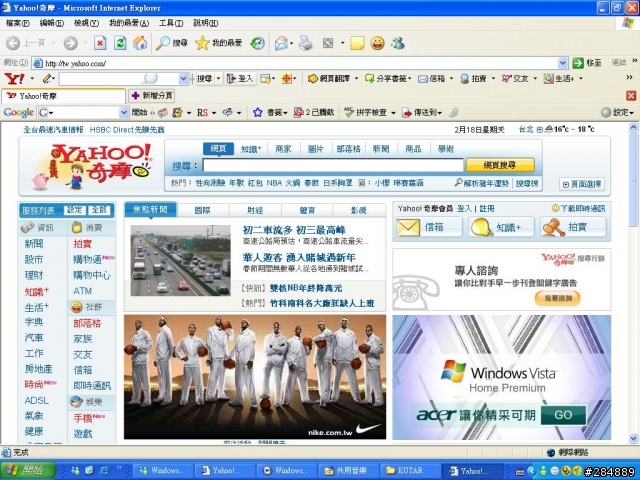Viewport: 640px width, 480px height.
Task: Click the 全部 button in service list header
Action: [99, 210]
